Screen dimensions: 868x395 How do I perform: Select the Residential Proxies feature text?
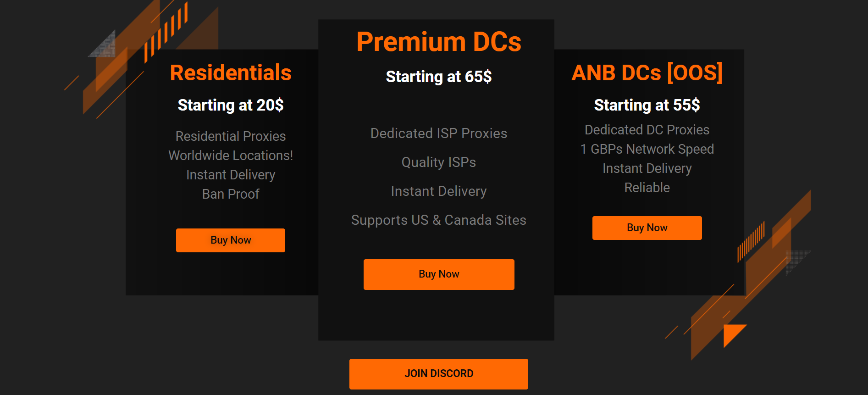tap(230, 136)
